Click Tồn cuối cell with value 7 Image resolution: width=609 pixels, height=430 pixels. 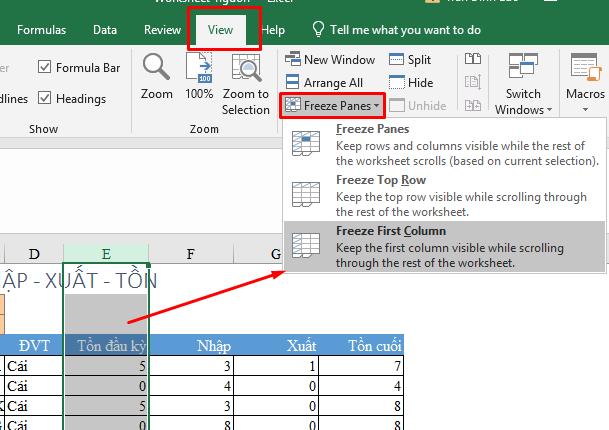click(361, 366)
